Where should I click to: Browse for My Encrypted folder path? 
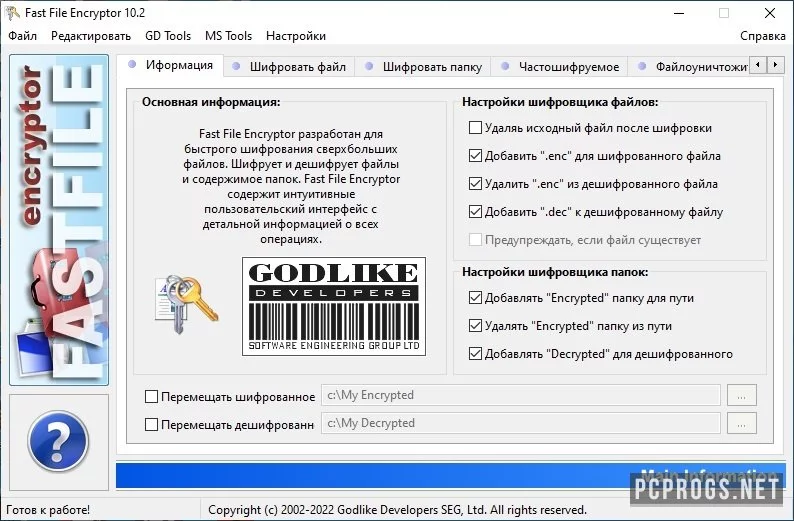click(x=742, y=395)
